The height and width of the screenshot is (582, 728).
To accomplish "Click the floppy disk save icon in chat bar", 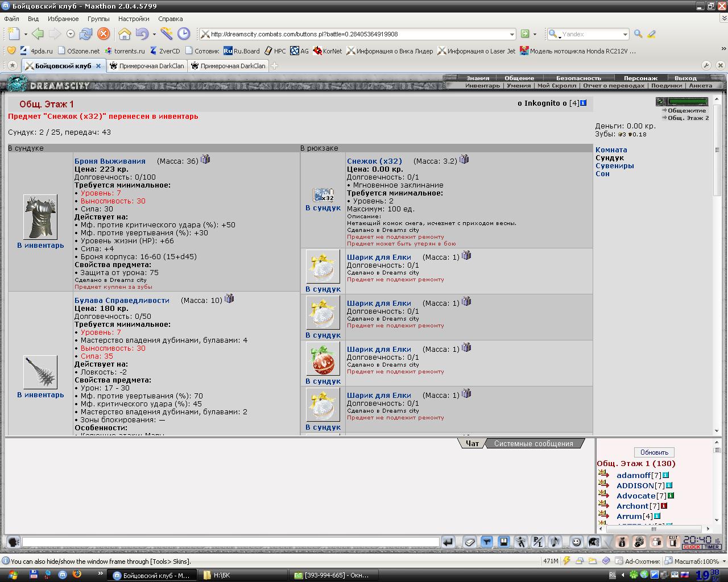I will (504, 542).
